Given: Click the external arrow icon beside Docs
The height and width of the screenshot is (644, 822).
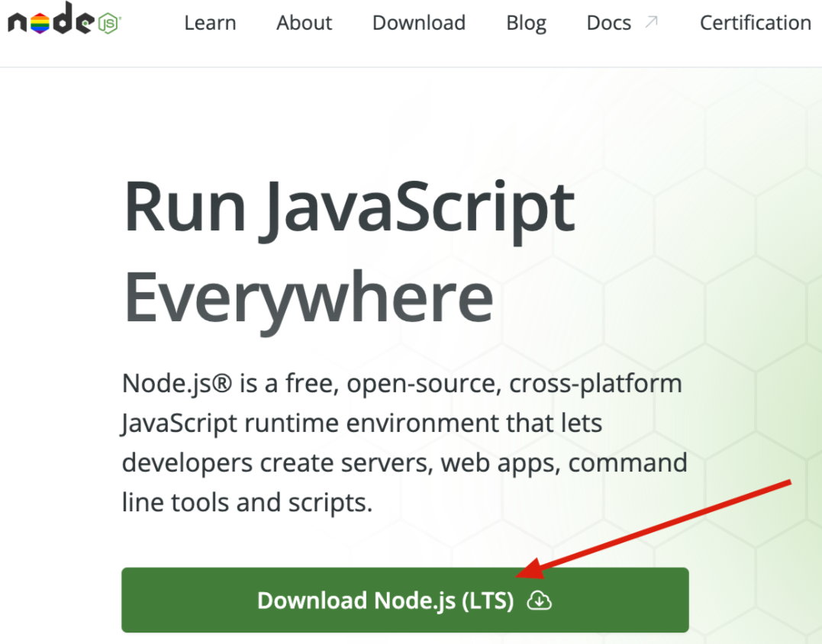Looking at the screenshot, I should 651,22.
